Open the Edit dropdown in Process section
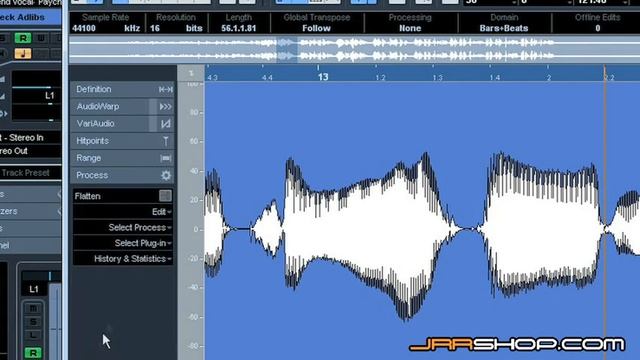This screenshot has height=360, width=640. point(123,212)
